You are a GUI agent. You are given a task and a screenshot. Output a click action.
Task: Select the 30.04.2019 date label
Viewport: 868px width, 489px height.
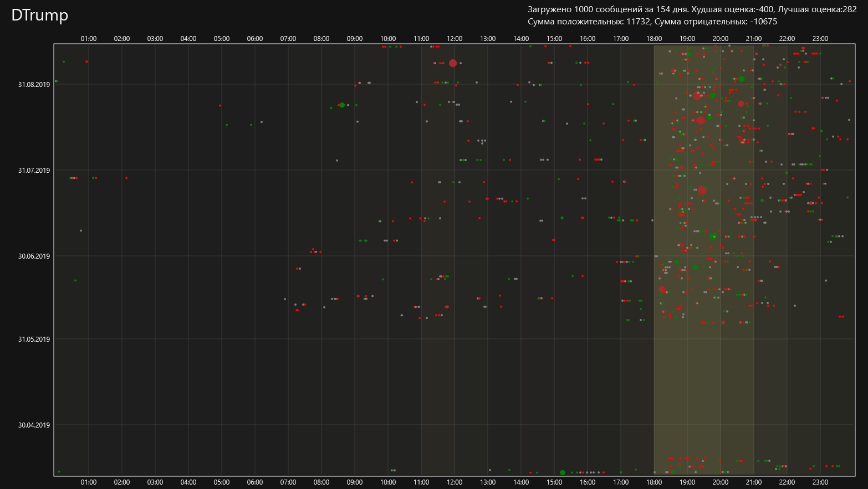[34, 425]
